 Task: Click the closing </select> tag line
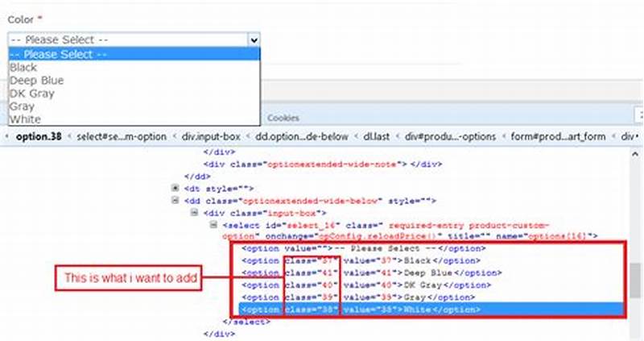246,322
